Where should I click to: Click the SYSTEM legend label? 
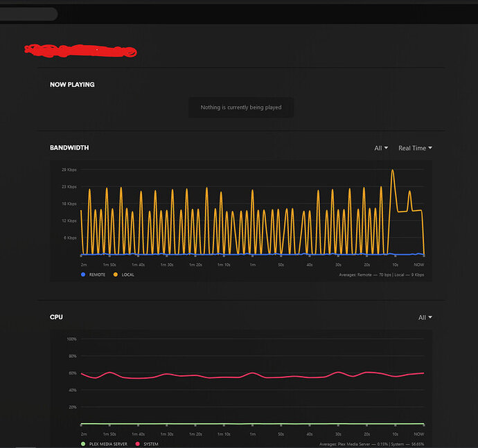[x=151, y=444]
